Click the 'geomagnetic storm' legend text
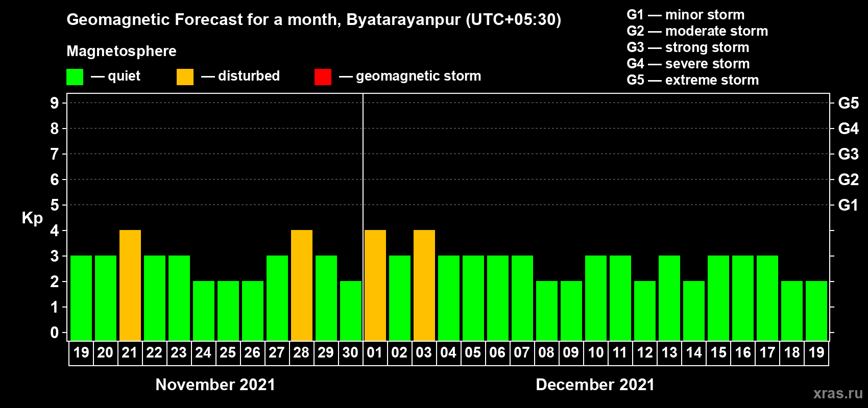Screen dimensions: 868x408 coord(419,76)
